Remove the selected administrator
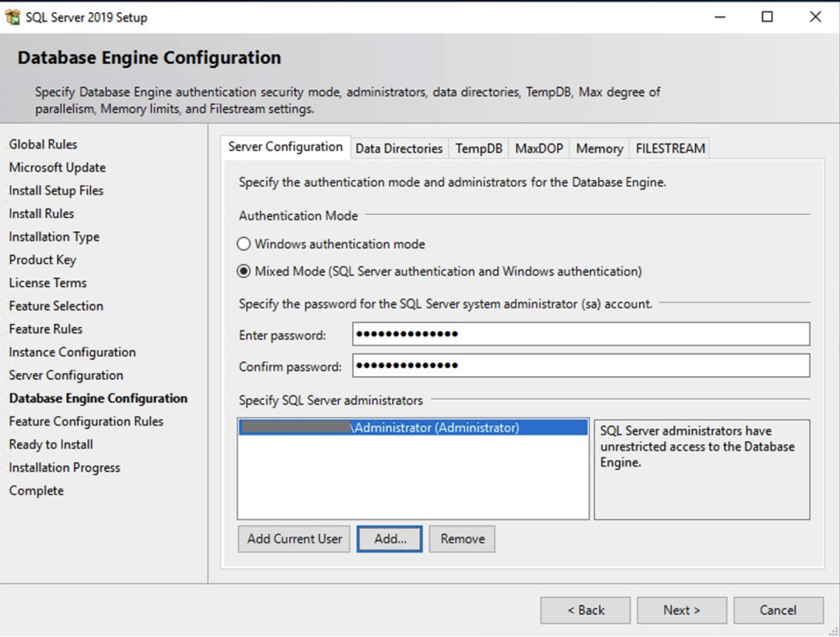 [x=462, y=539]
